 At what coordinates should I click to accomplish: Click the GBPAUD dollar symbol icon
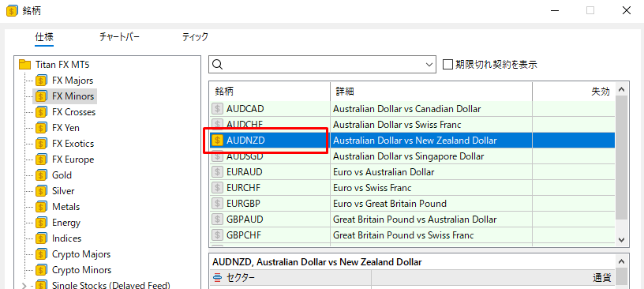point(217,220)
